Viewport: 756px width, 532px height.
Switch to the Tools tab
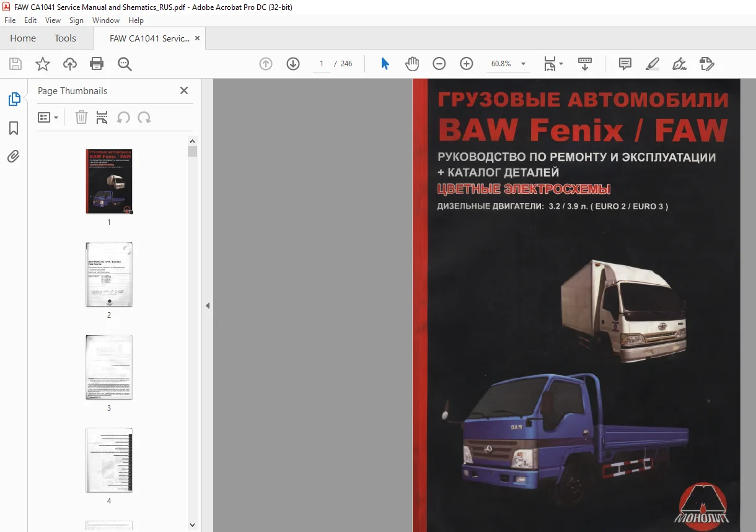[x=65, y=38]
